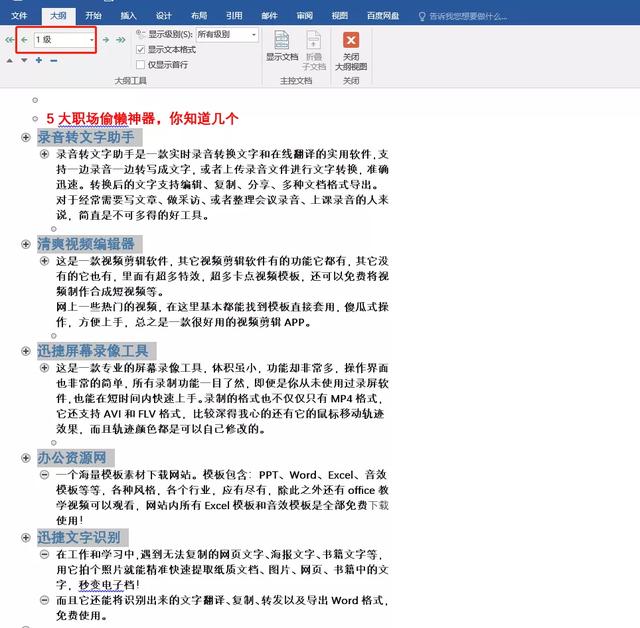Open the 文件 menu tab
Viewport: 640px width, 628px height.
(19, 16)
